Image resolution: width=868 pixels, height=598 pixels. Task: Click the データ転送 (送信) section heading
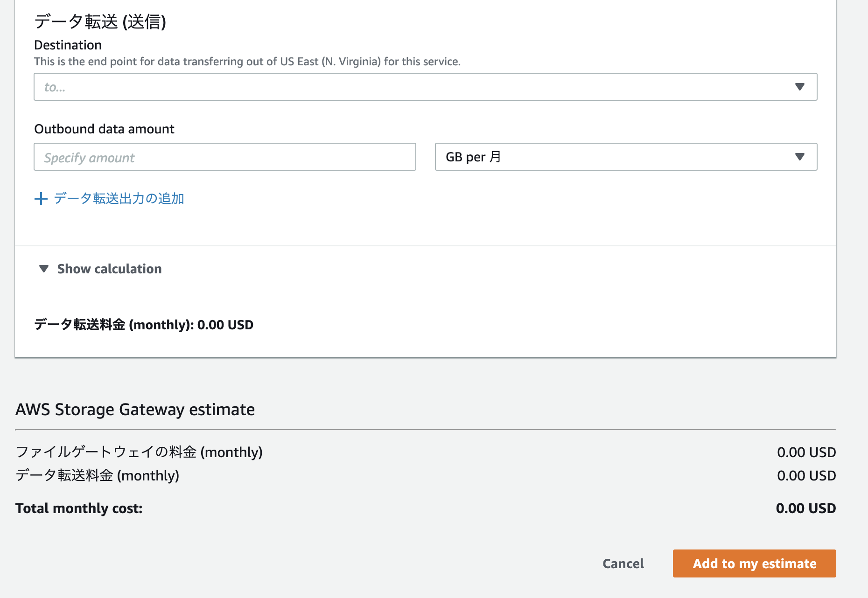click(100, 21)
